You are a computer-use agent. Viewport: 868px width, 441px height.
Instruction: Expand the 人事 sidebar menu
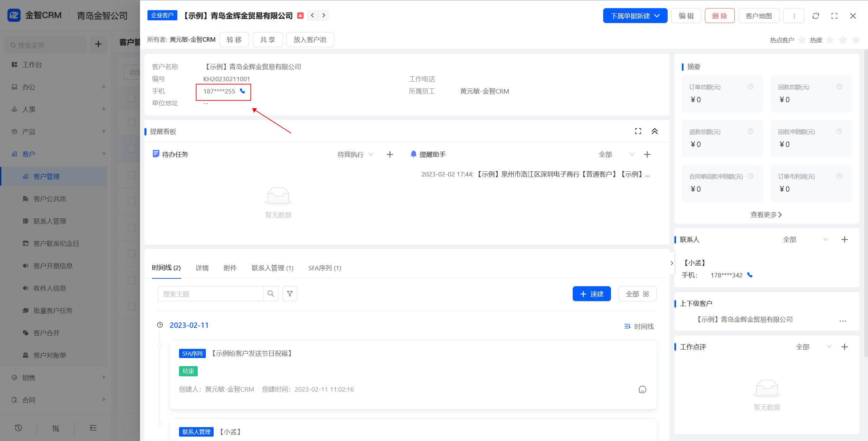click(x=56, y=109)
